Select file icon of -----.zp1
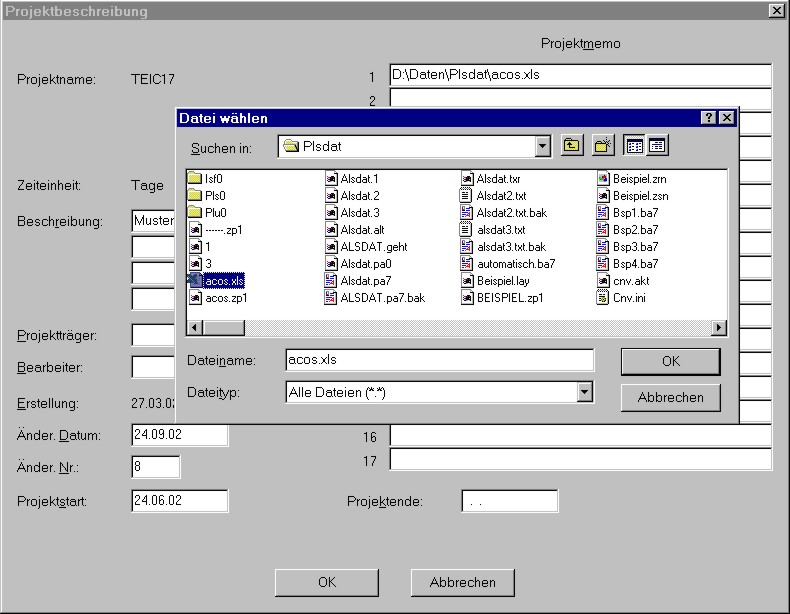The image size is (790, 614). pos(195,230)
